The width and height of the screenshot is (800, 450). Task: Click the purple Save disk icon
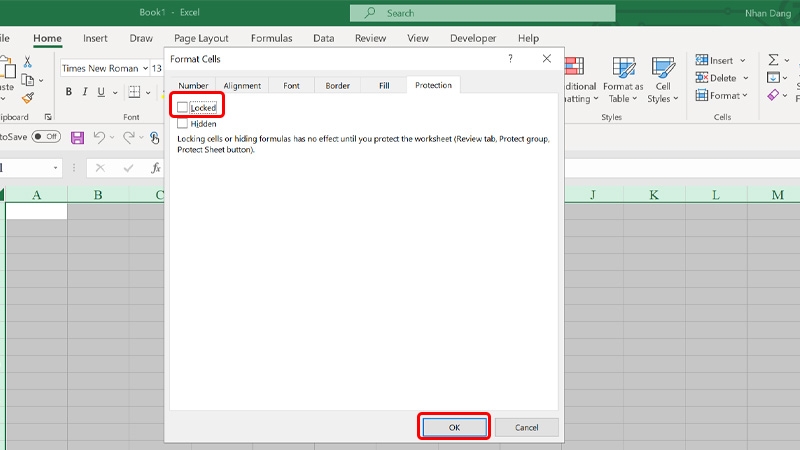[77, 137]
